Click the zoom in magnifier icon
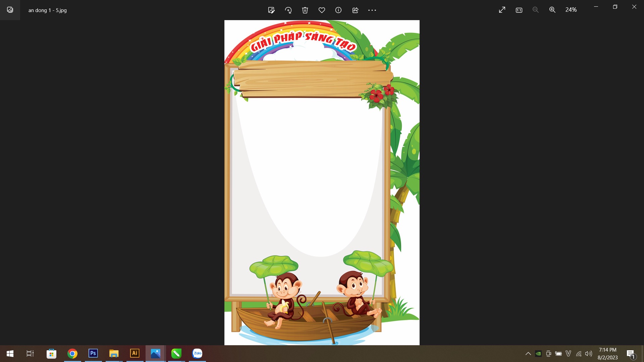The image size is (644, 362). (x=552, y=10)
